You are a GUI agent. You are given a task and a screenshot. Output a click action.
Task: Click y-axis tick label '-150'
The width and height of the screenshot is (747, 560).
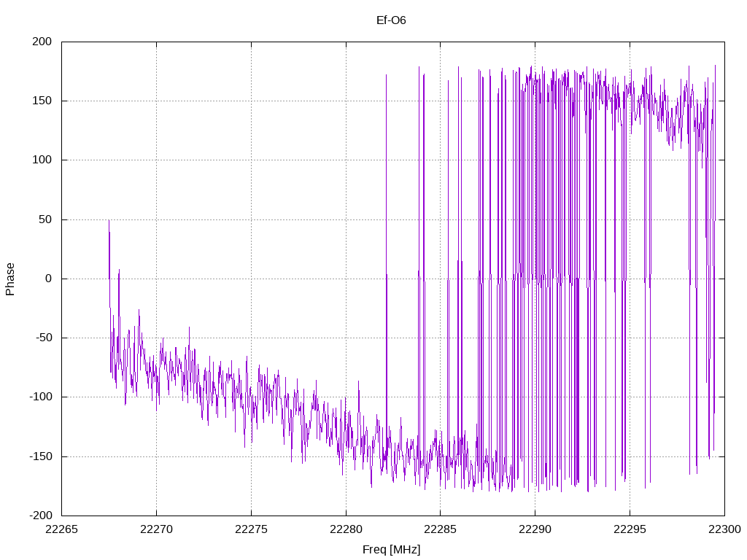(x=40, y=456)
